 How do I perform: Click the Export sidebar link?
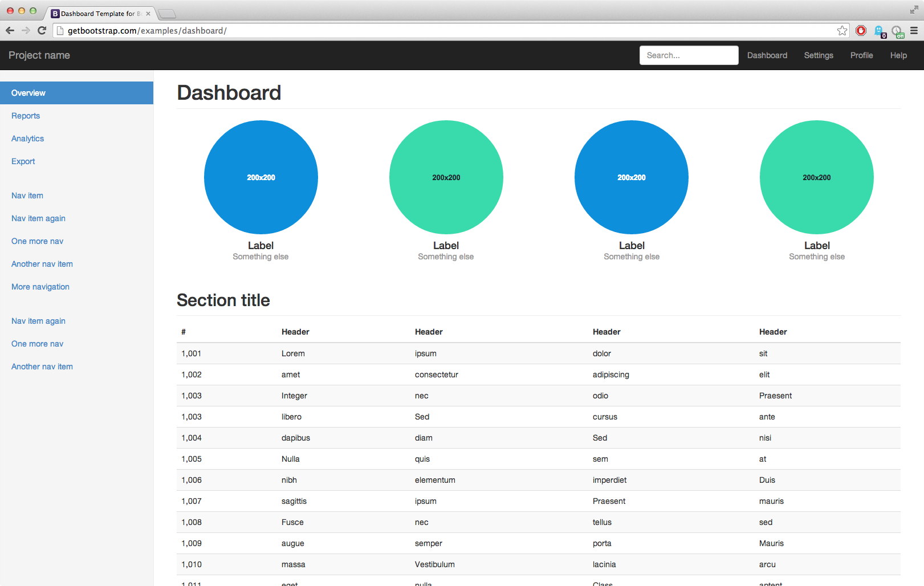pyautogui.click(x=23, y=161)
